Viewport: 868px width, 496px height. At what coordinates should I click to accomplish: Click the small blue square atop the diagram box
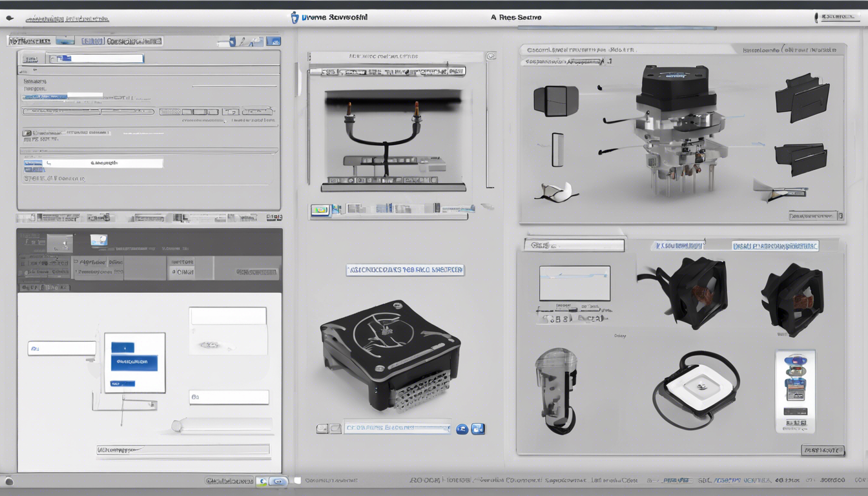tap(123, 347)
